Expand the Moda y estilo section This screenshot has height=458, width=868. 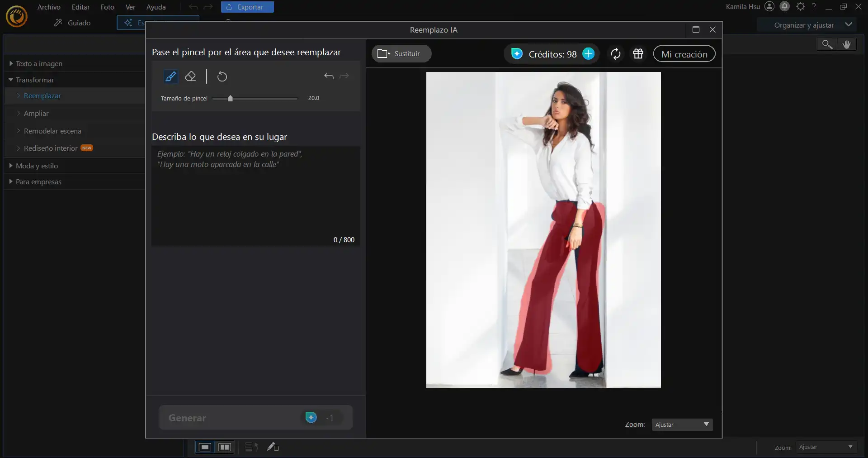37,166
